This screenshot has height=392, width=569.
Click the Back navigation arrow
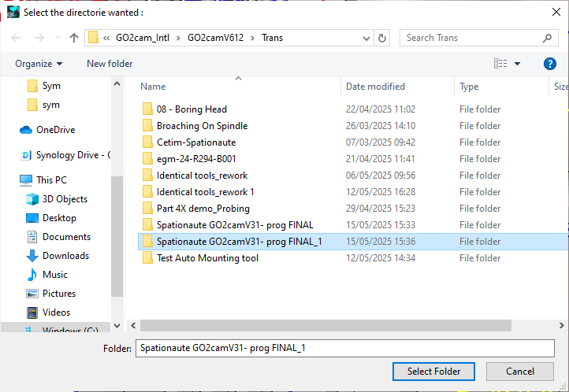[17, 38]
